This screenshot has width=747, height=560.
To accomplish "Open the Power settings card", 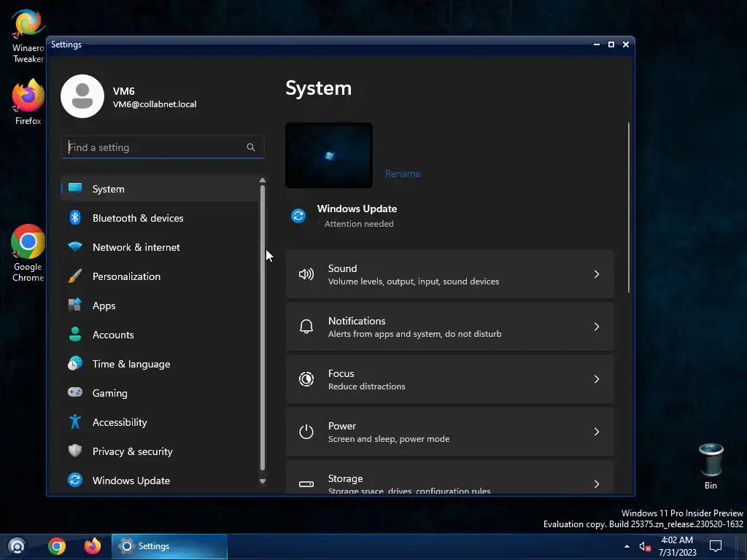I will pos(450,432).
